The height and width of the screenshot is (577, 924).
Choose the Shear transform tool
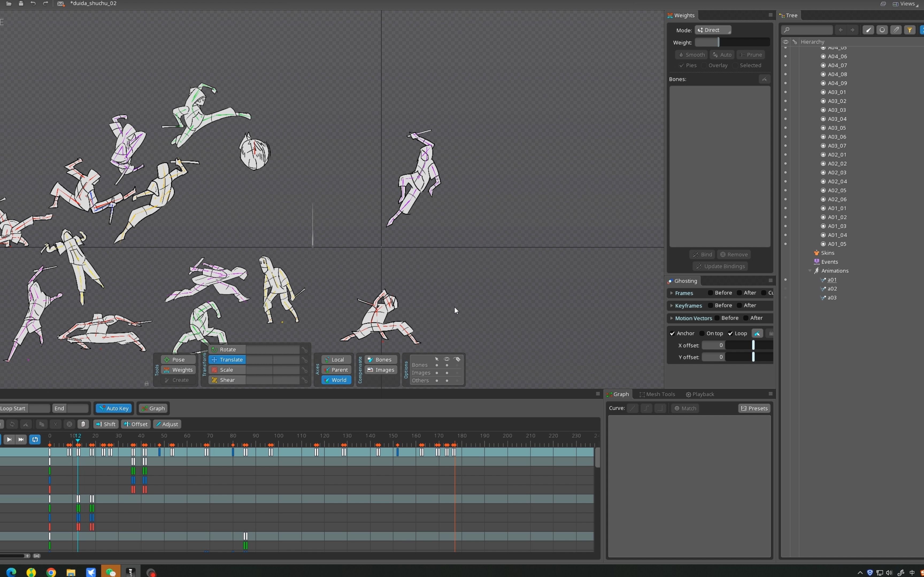tap(227, 380)
